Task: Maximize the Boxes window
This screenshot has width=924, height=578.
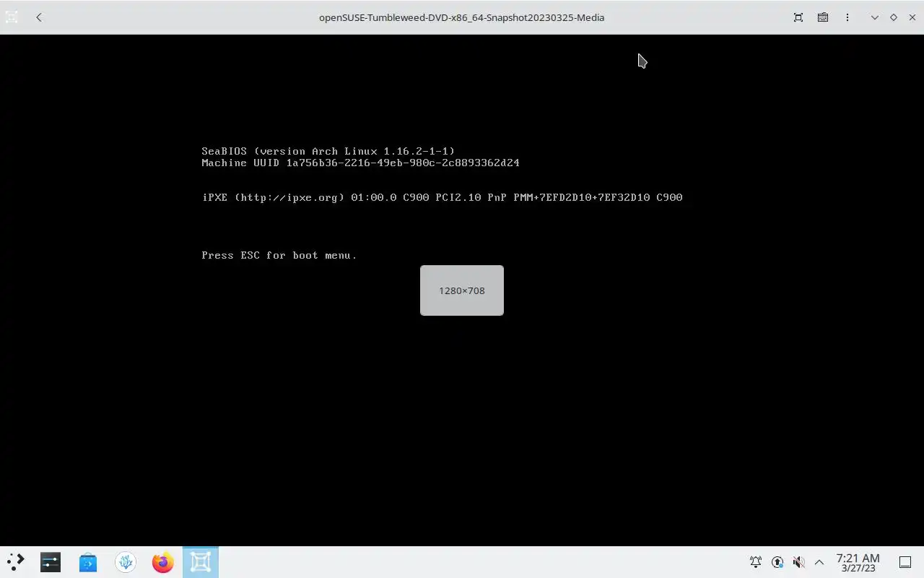Action: pos(894,17)
